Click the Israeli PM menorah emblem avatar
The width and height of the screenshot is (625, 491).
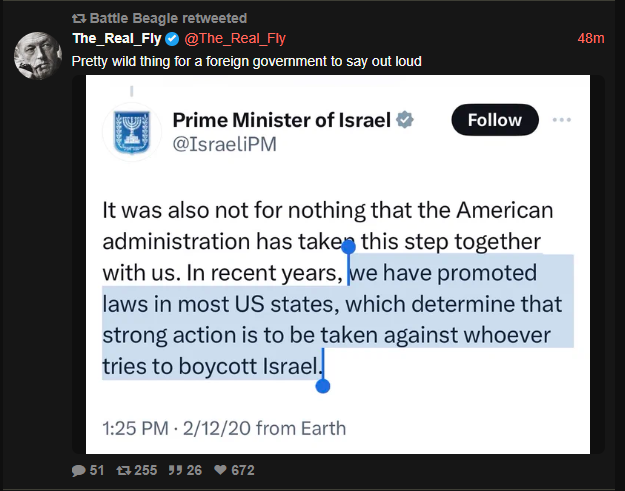coord(131,132)
